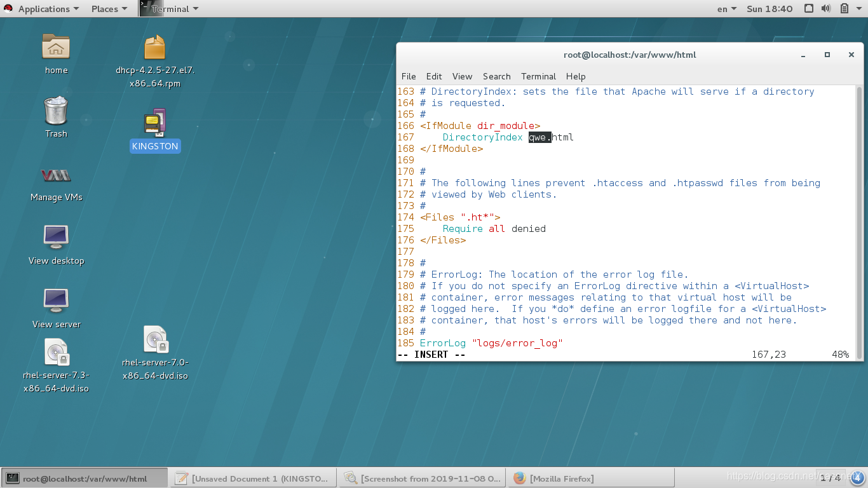Select the rhel-server-7.0 dvd iso icon
868x488 pixels.
click(x=155, y=340)
